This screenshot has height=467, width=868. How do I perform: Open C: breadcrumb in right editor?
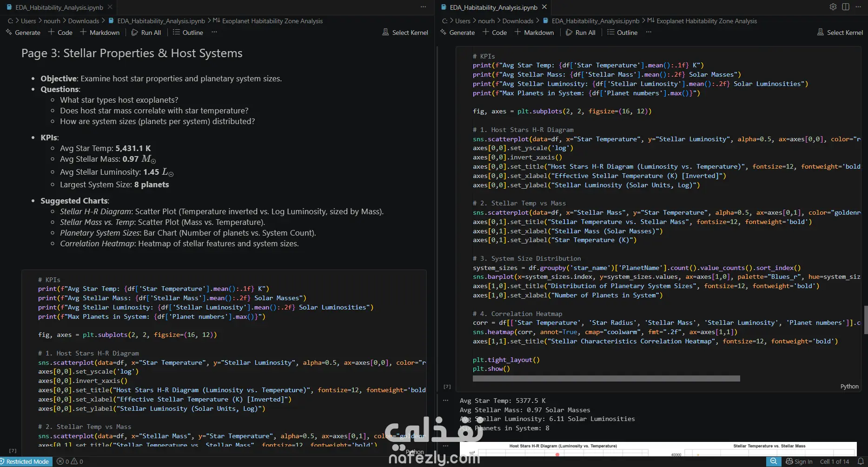[x=445, y=21]
